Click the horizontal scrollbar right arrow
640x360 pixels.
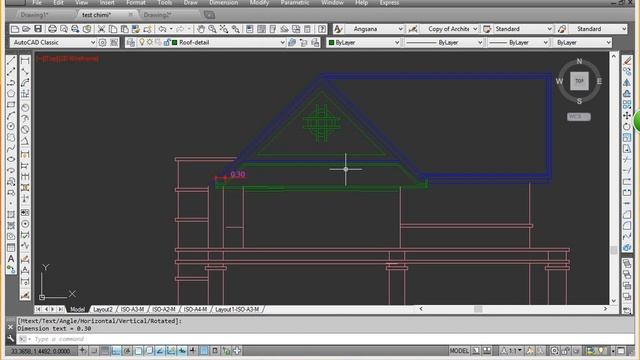click(x=605, y=309)
